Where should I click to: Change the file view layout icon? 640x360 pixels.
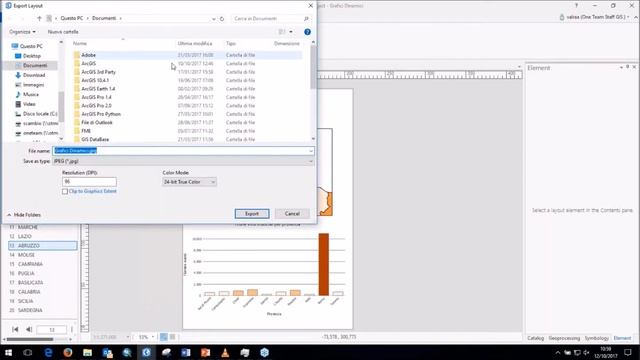click(x=282, y=32)
